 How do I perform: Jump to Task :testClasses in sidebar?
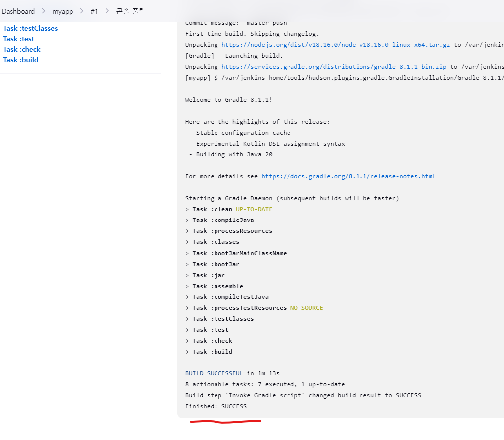pyautogui.click(x=30, y=28)
